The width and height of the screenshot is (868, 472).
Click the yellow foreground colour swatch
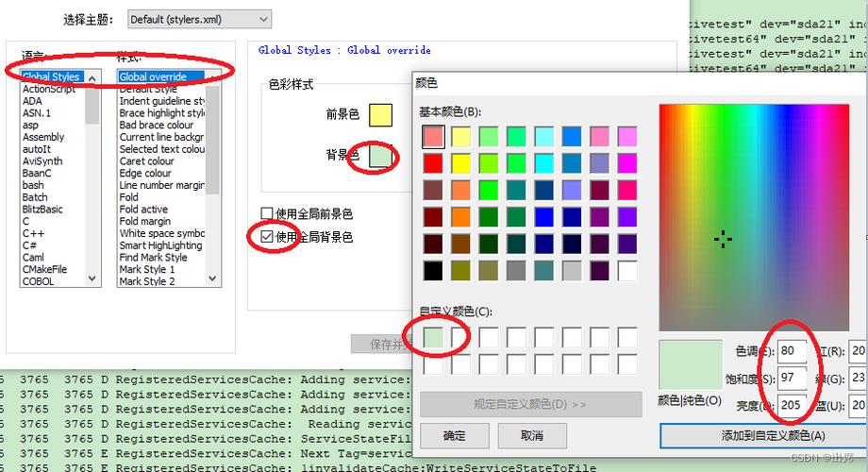(x=381, y=114)
